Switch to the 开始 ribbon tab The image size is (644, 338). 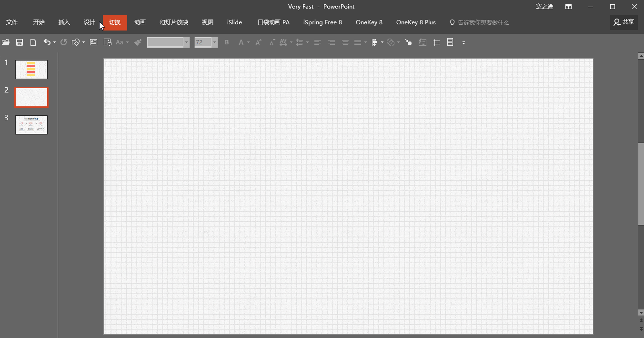coord(39,22)
